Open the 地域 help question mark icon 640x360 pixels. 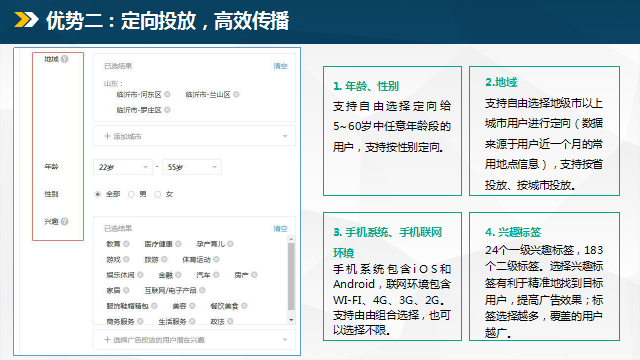64,59
